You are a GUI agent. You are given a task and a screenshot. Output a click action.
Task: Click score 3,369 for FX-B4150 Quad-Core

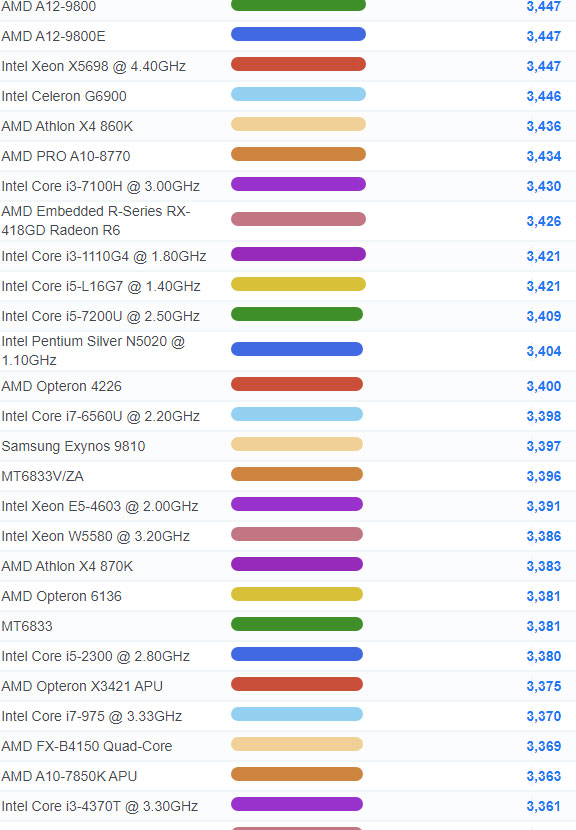pos(544,746)
